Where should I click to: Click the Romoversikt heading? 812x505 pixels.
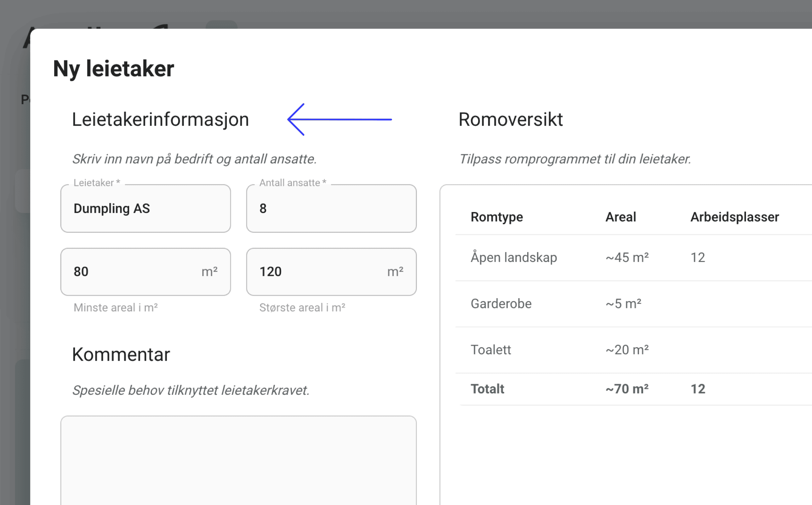point(510,120)
